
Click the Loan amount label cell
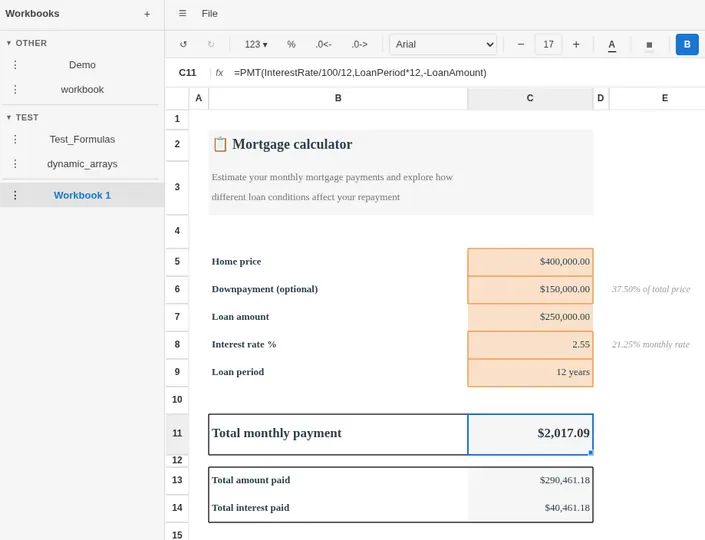338,317
